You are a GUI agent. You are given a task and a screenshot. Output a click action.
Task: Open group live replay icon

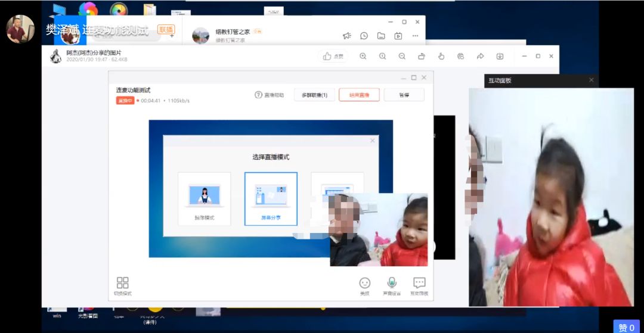398,36
